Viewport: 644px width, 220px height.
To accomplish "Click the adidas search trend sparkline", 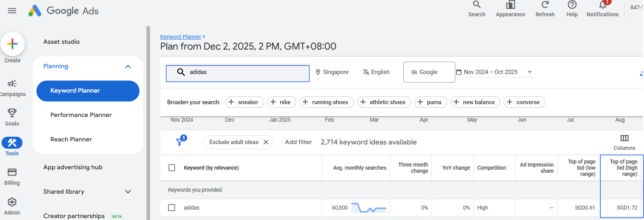I will [x=369, y=208].
